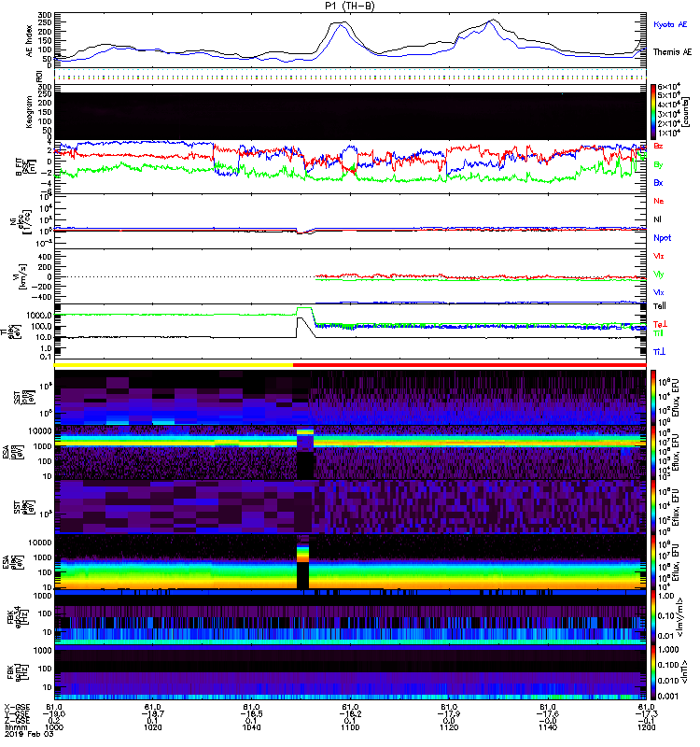Click the 0.10 tick on mV/m colorbar

coord(665,615)
